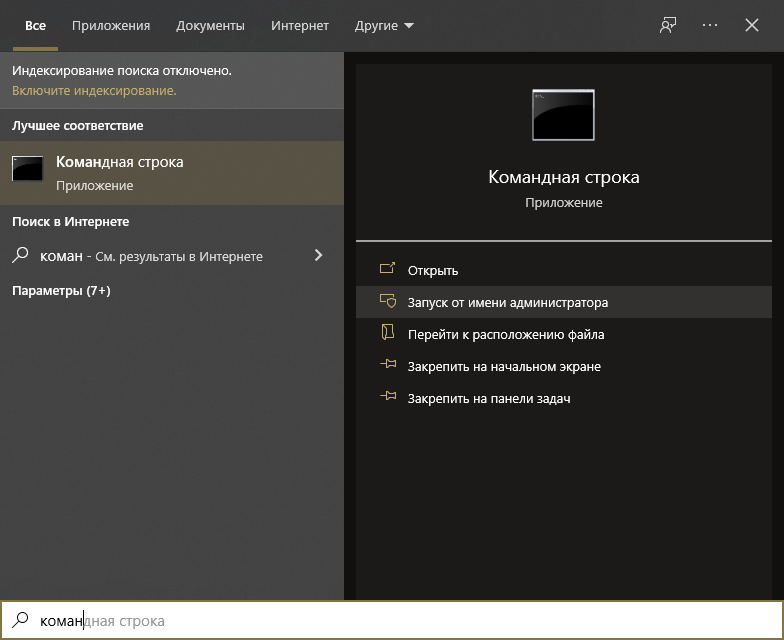Image resolution: width=784 pixels, height=640 pixels.
Task: Click Закрепить на начальном экране
Action: point(564,366)
